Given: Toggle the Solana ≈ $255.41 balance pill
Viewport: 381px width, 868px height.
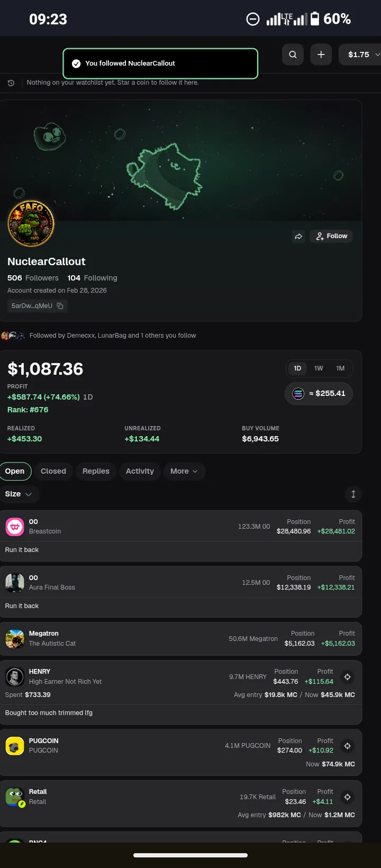Looking at the screenshot, I should 319,393.
